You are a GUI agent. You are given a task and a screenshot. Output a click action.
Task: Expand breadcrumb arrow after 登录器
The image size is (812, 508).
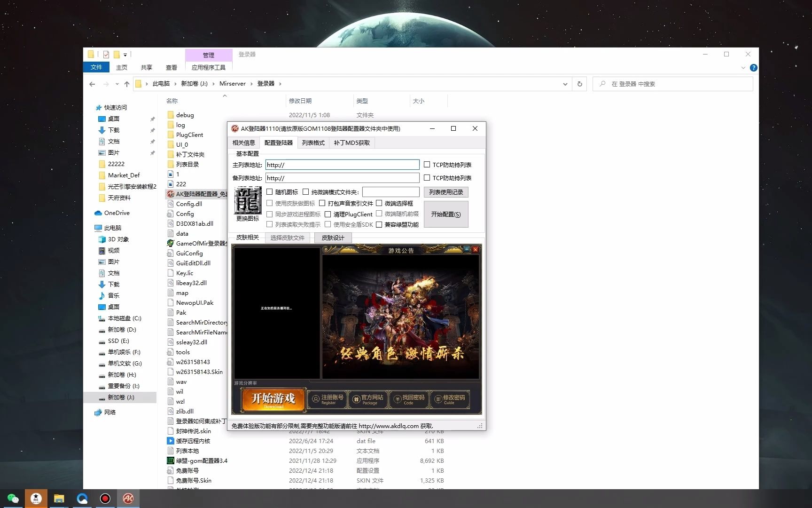click(280, 84)
